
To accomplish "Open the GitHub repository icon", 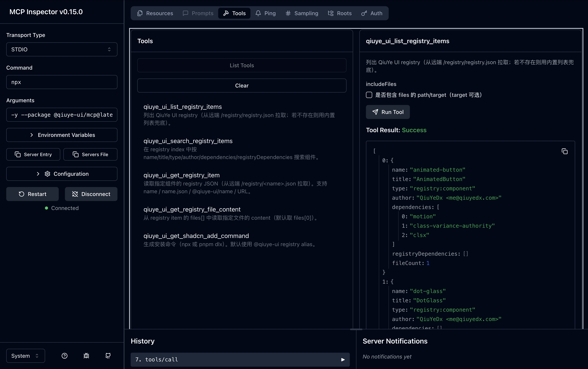I will click(108, 356).
